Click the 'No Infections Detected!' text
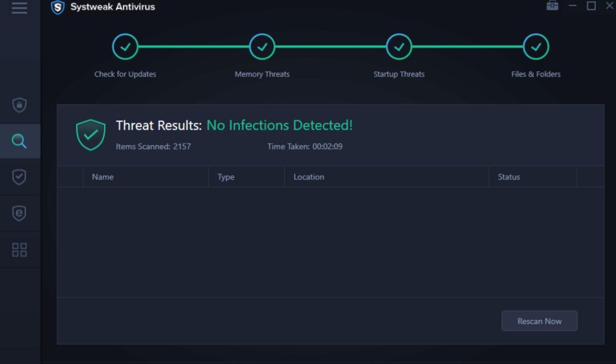The width and height of the screenshot is (616, 364). (279, 125)
